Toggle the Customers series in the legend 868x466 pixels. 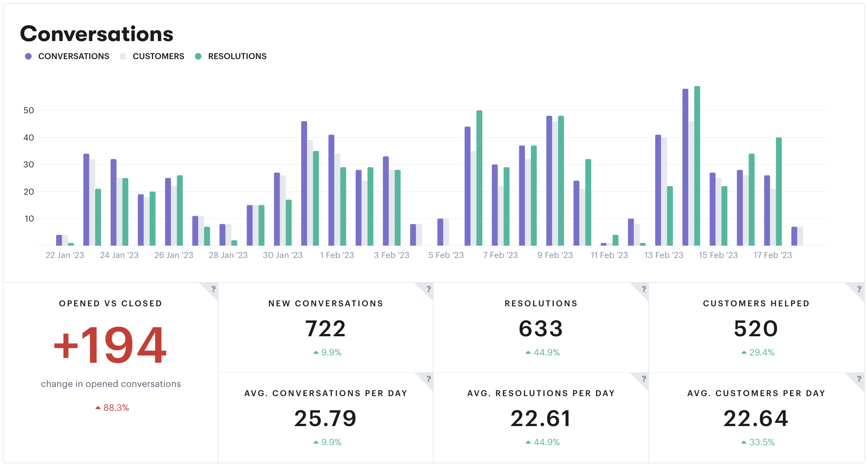152,56
